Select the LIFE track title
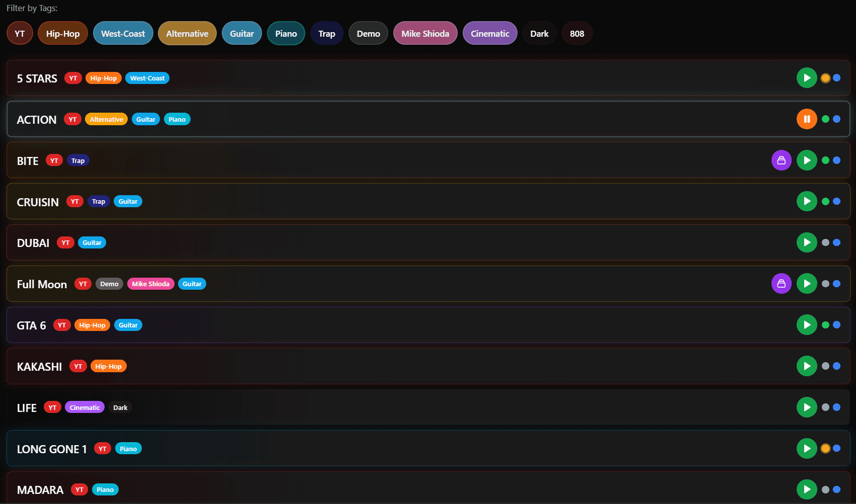 point(27,408)
